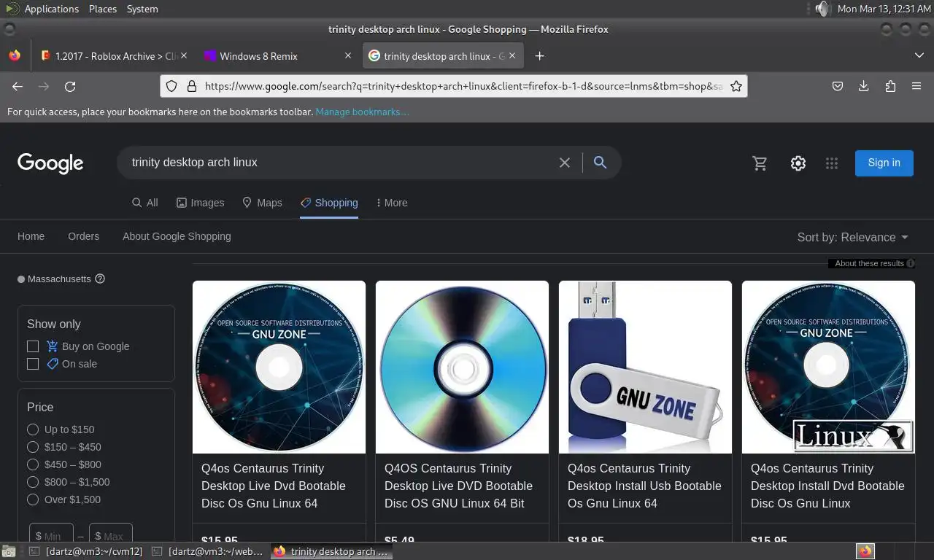Open a new browser tab
934x560 pixels.
[539, 56]
